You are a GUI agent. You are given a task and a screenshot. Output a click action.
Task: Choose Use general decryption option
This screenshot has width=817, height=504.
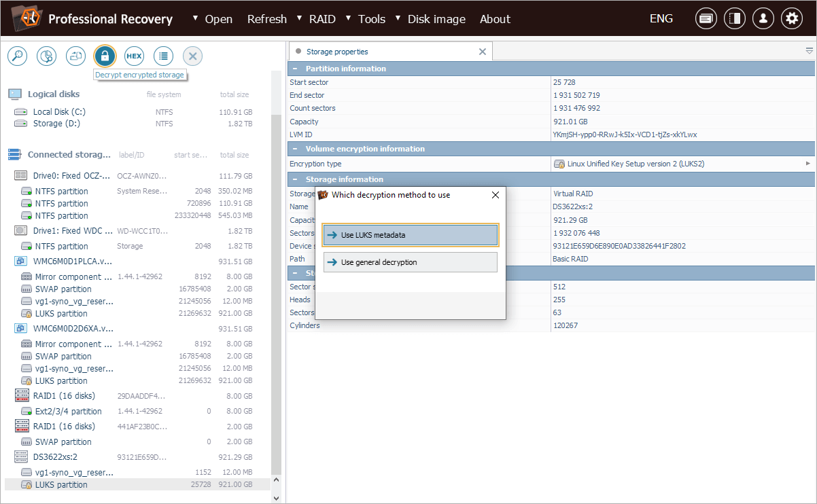pos(411,262)
